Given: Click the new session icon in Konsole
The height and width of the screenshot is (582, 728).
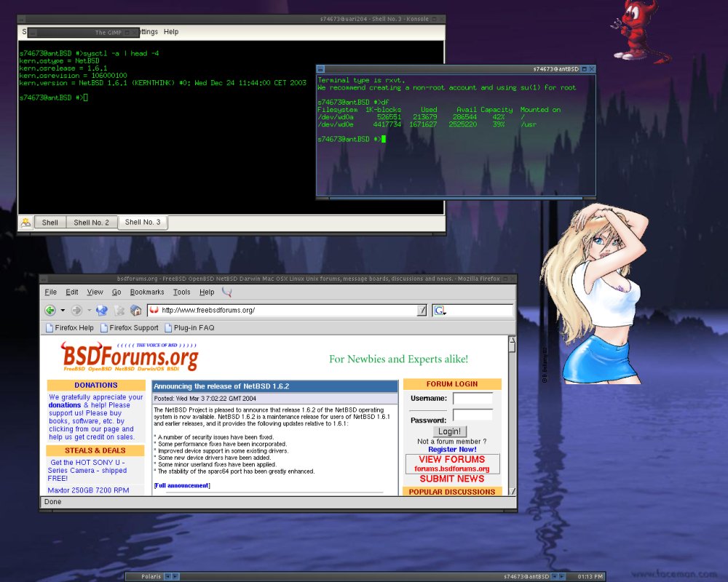Looking at the screenshot, I should coord(25,223).
